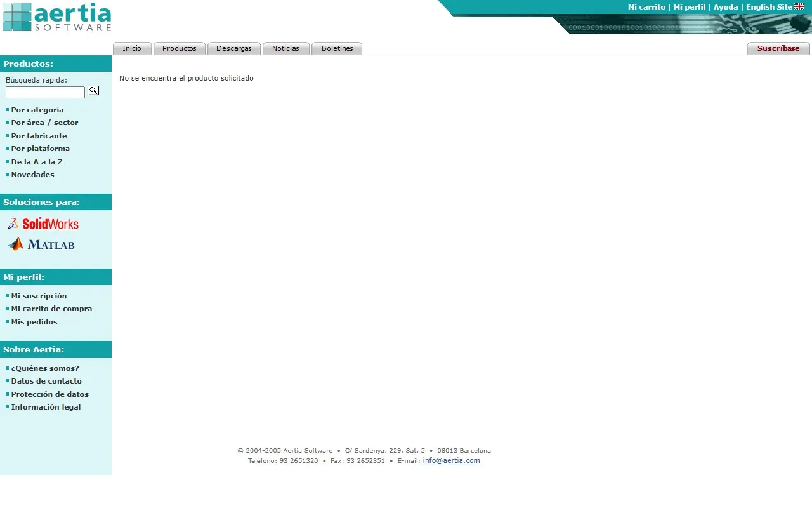The height and width of the screenshot is (508, 812).
Task: Open the Boletines tab
Action: click(337, 48)
